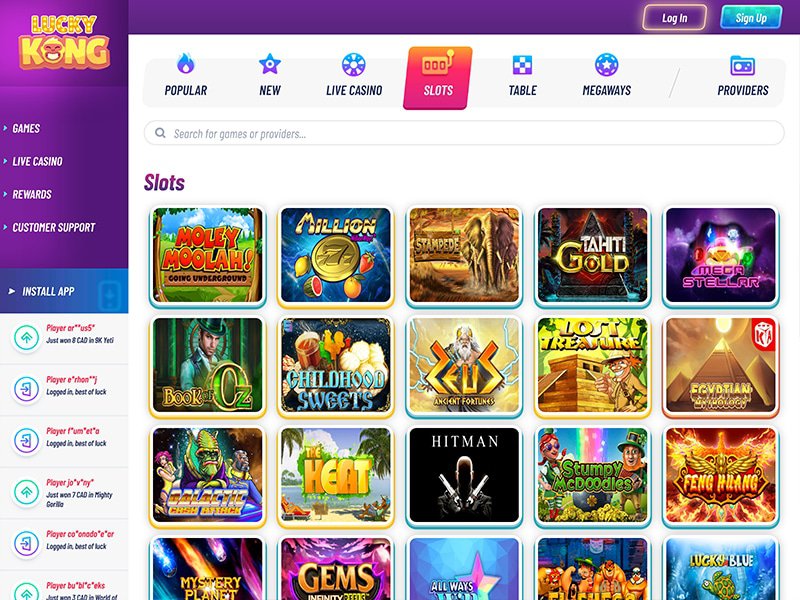This screenshot has height=600, width=800.
Task: Switch to the Slots tab
Action: click(x=438, y=78)
